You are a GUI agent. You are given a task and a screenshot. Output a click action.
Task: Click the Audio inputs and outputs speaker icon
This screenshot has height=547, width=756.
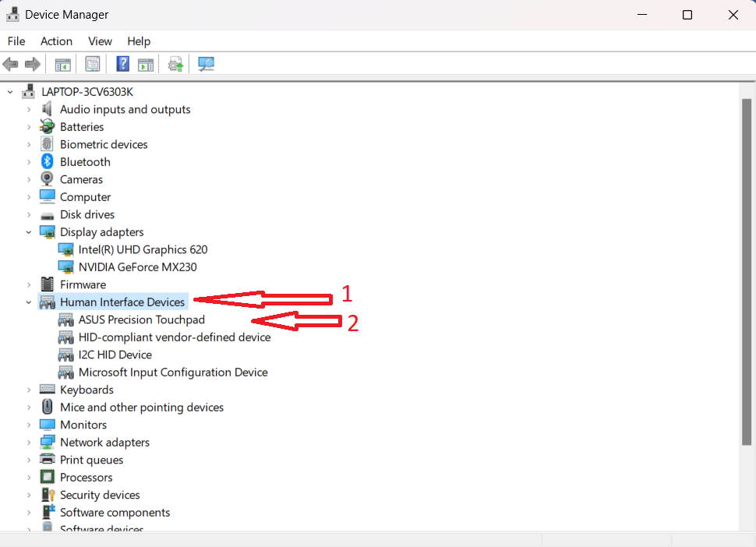47,109
